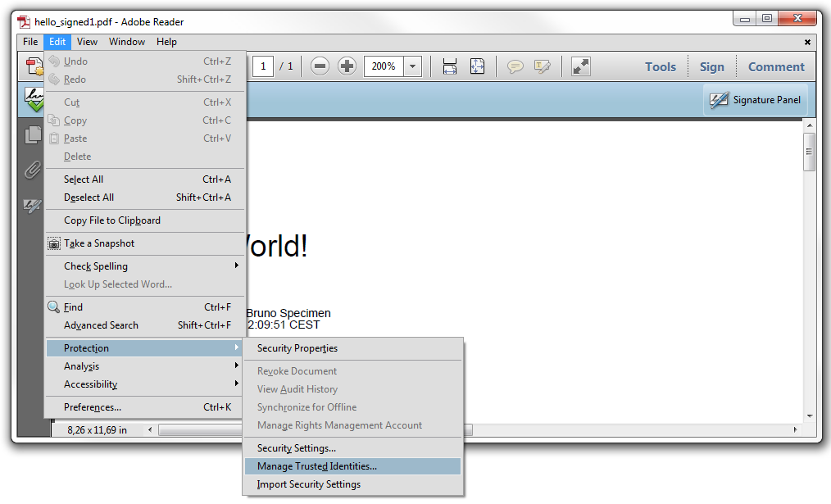Click the 200% zoom value field

click(384, 66)
